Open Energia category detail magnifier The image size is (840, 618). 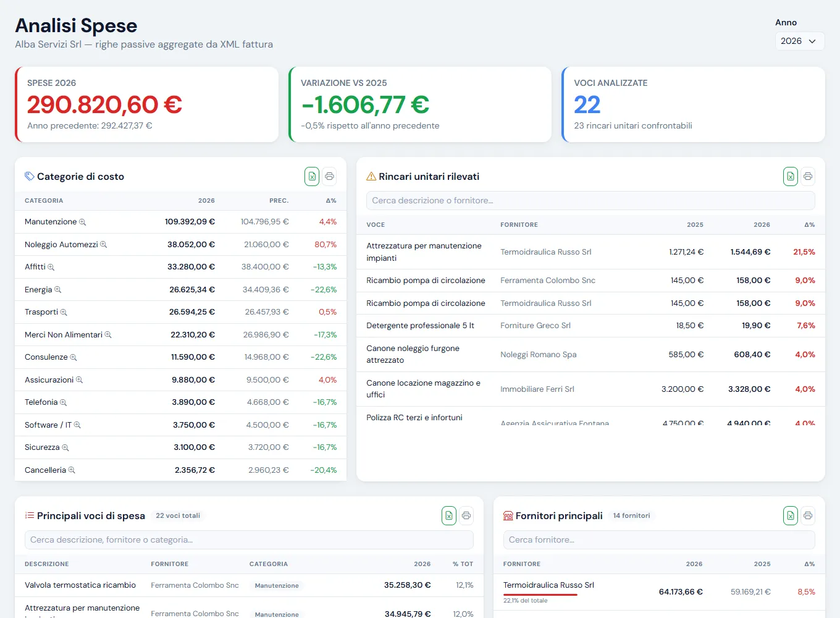point(58,290)
